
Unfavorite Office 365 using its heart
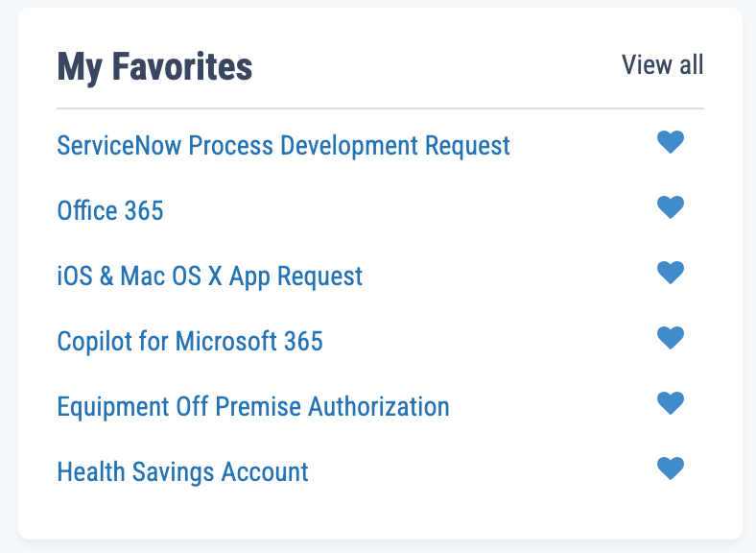point(670,206)
